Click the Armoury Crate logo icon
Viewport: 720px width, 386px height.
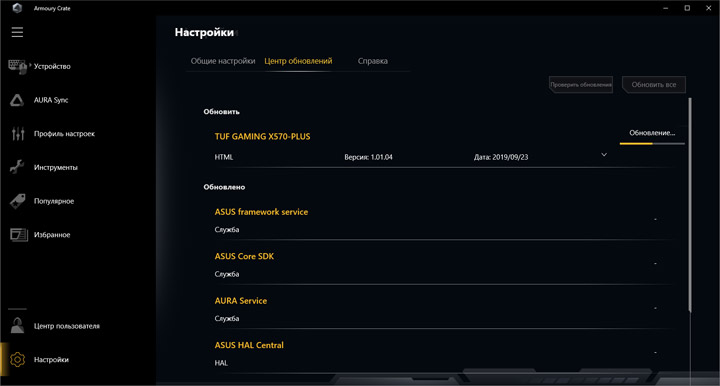click(x=17, y=8)
